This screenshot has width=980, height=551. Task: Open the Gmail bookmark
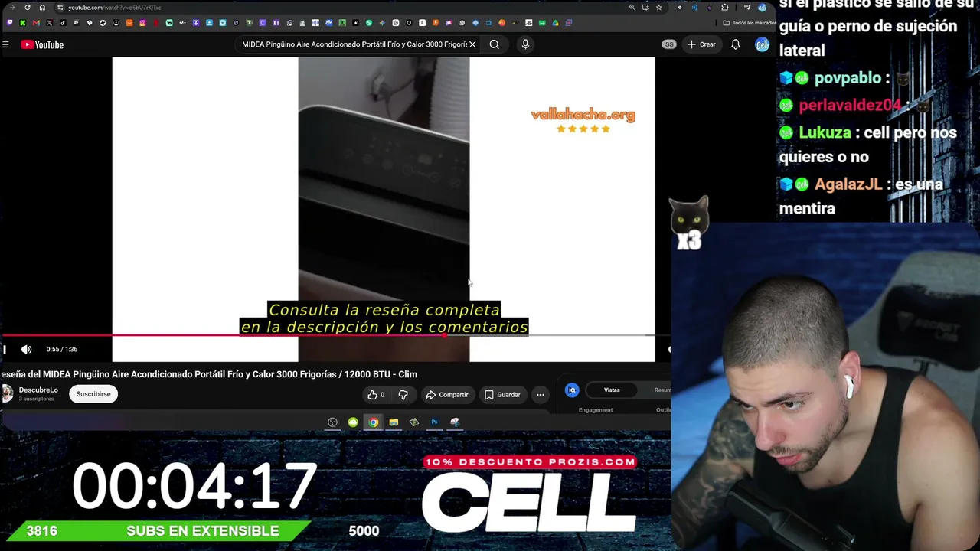pos(36,23)
